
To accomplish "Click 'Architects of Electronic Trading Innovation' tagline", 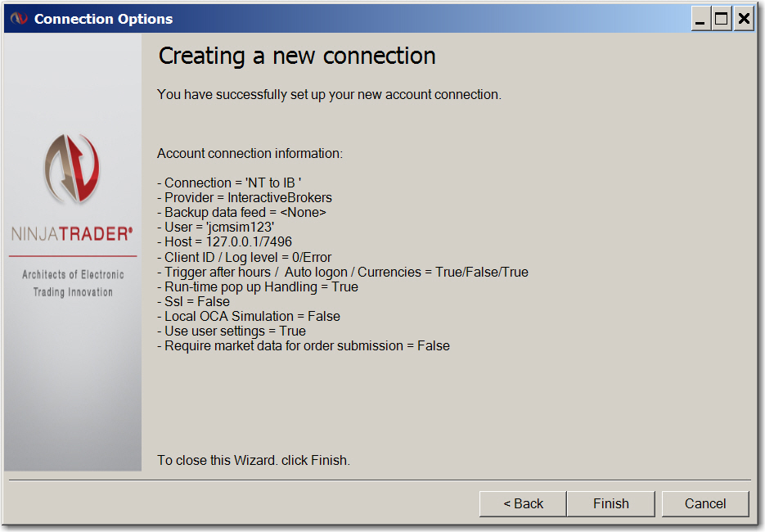I will [73, 283].
